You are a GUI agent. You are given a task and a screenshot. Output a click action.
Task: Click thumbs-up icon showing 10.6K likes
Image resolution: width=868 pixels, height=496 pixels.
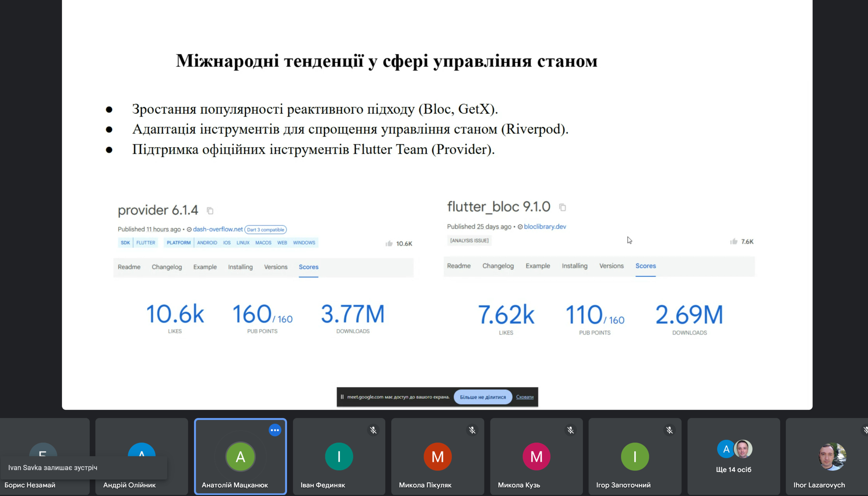[x=389, y=244]
